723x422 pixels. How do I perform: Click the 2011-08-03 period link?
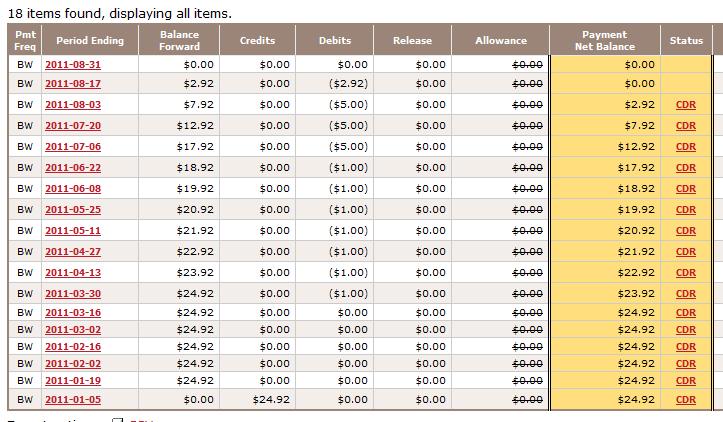73,105
